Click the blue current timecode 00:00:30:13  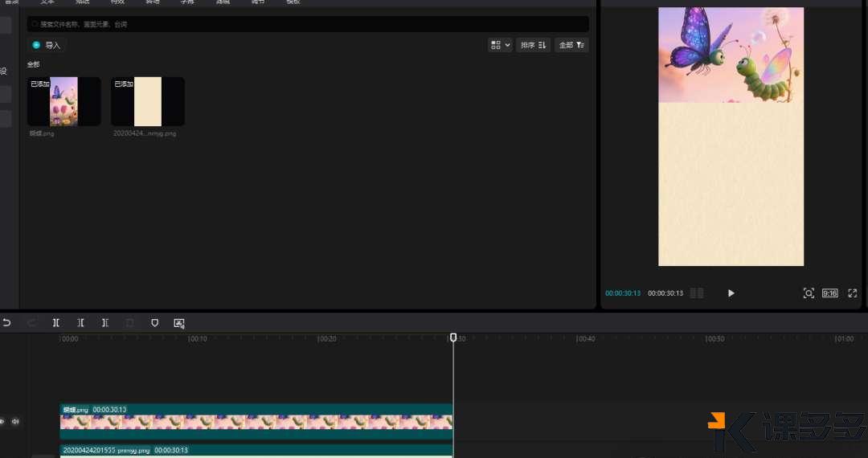[623, 293]
